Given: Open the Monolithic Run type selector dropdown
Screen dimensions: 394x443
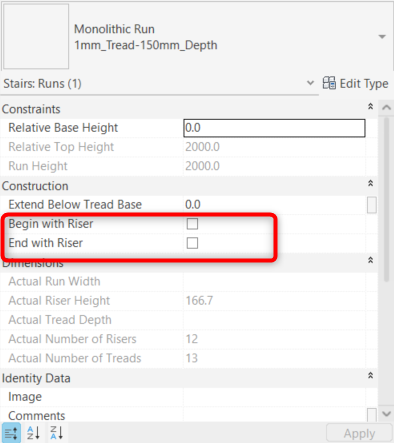Looking at the screenshot, I should coord(382,37).
